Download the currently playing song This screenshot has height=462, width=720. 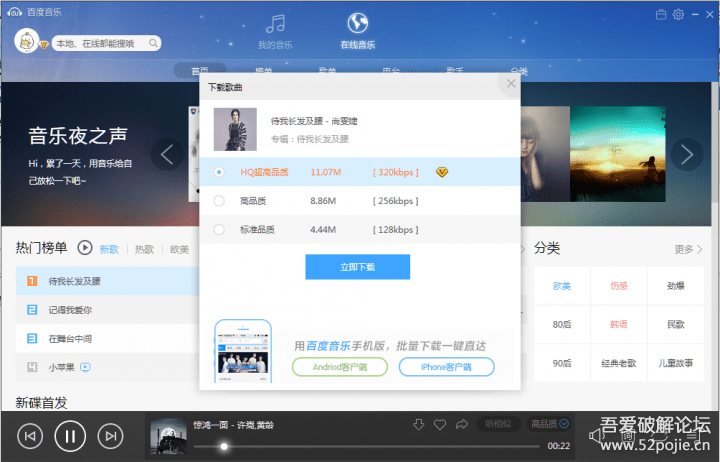[418, 424]
